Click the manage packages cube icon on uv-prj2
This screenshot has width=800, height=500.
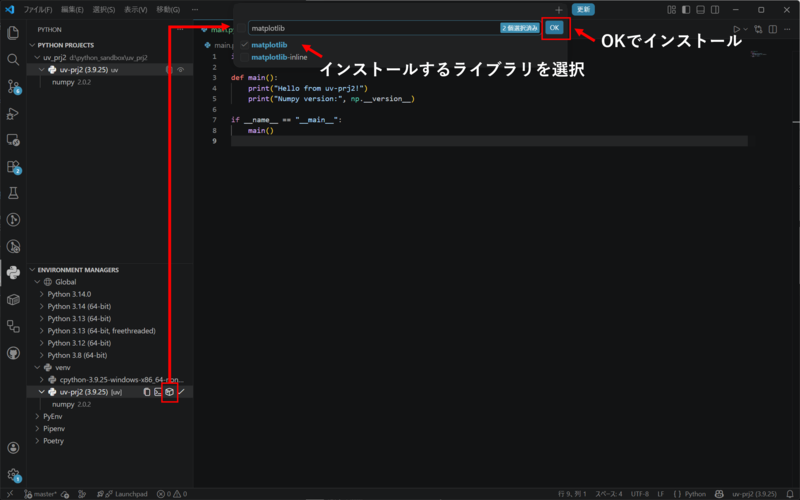[169, 392]
